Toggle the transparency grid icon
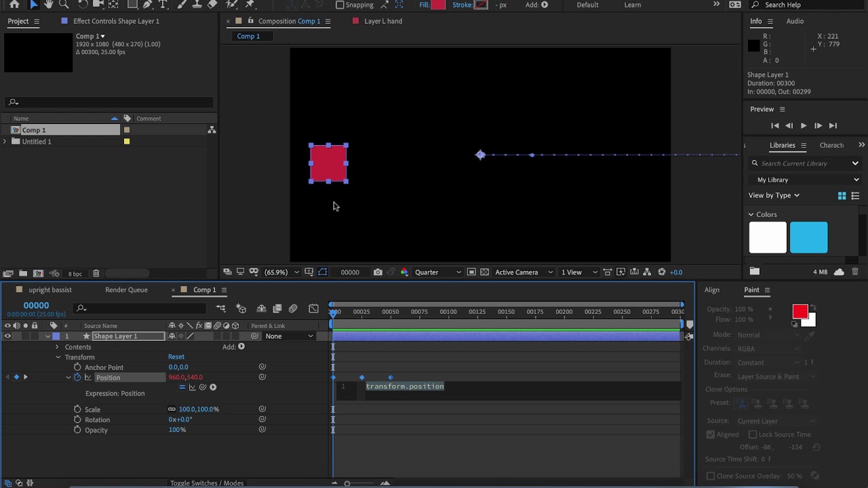 click(x=484, y=272)
